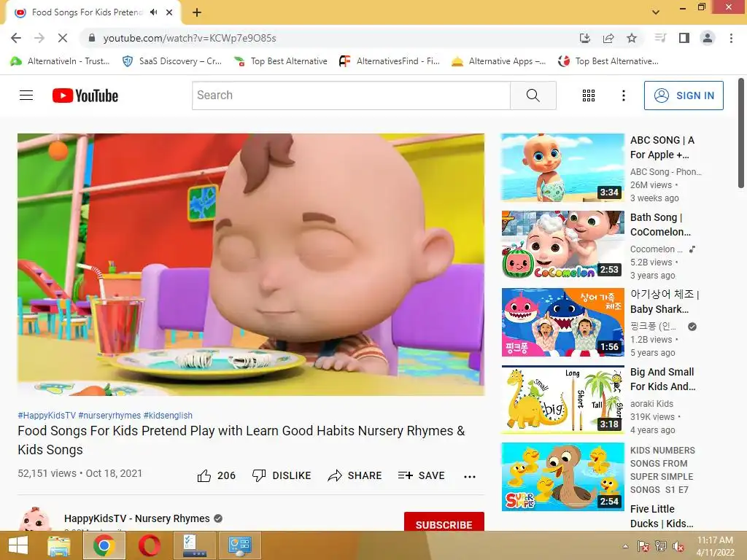Open the Windows Start button
Viewport: 747px width, 560px height.
tap(18, 545)
